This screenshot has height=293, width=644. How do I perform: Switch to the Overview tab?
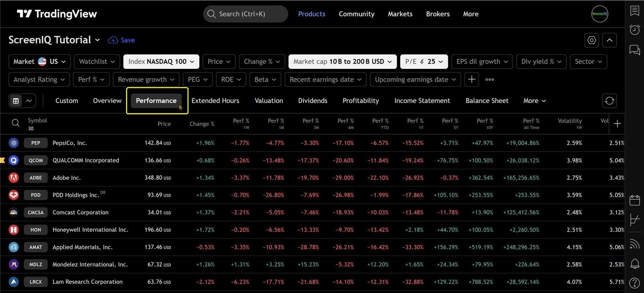pos(107,101)
